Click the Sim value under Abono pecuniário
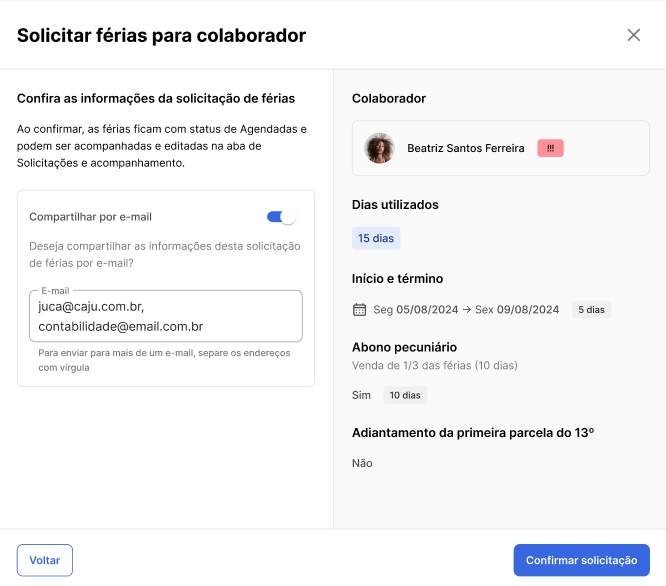 click(361, 395)
